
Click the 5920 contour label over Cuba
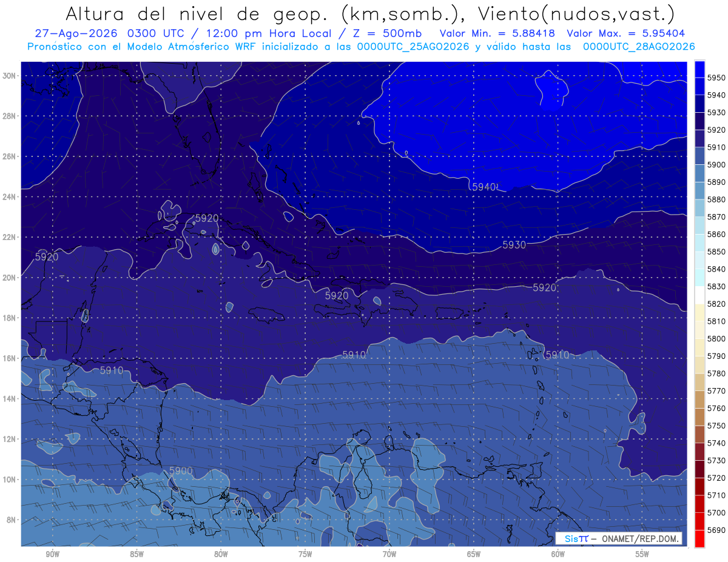pyautogui.click(x=206, y=218)
